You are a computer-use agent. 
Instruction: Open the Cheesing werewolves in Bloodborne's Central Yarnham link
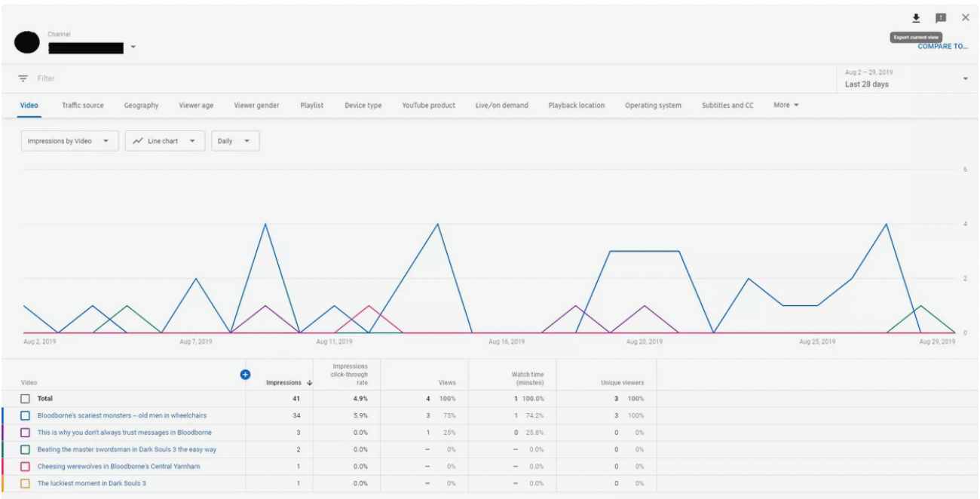(x=118, y=467)
